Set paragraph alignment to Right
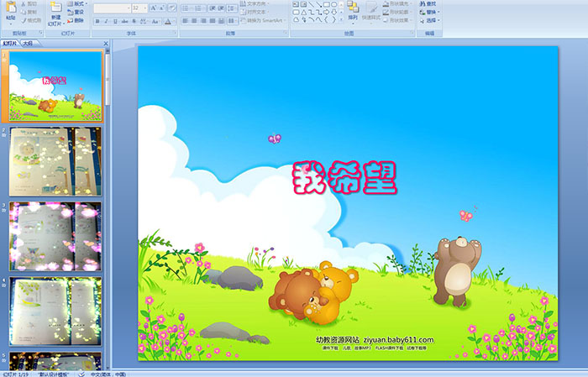The image size is (588, 377). click(203, 21)
